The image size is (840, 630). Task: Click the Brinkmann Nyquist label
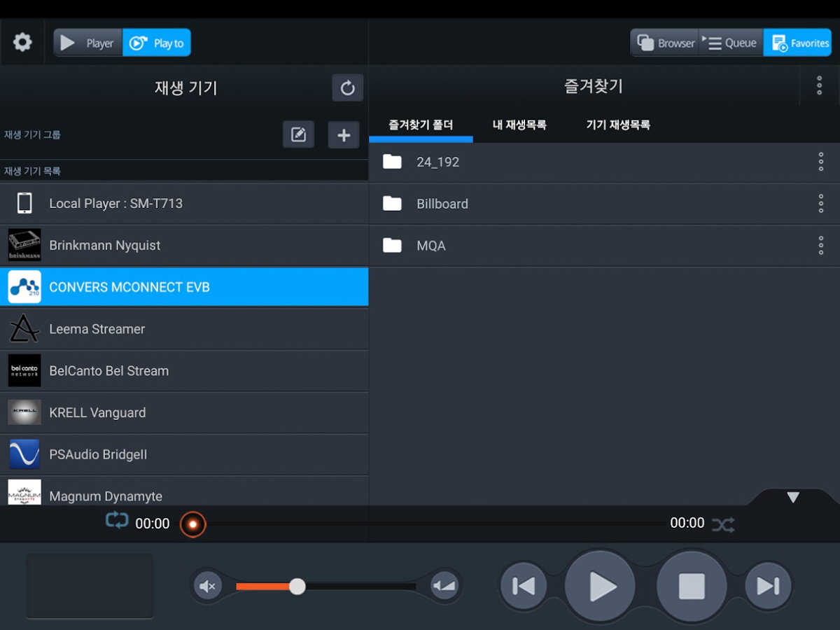click(104, 246)
